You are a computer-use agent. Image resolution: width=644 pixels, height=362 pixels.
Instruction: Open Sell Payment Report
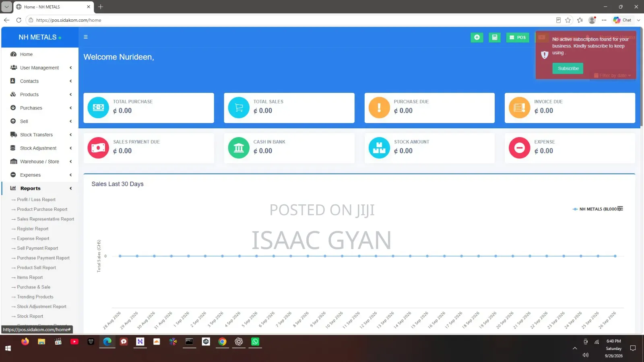coord(37,248)
